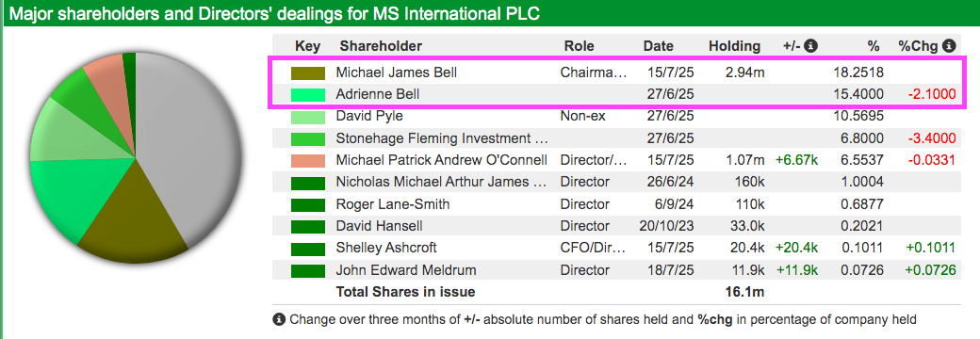
Task: Open Adrienne Bell shareholder entry
Action: tap(378, 94)
